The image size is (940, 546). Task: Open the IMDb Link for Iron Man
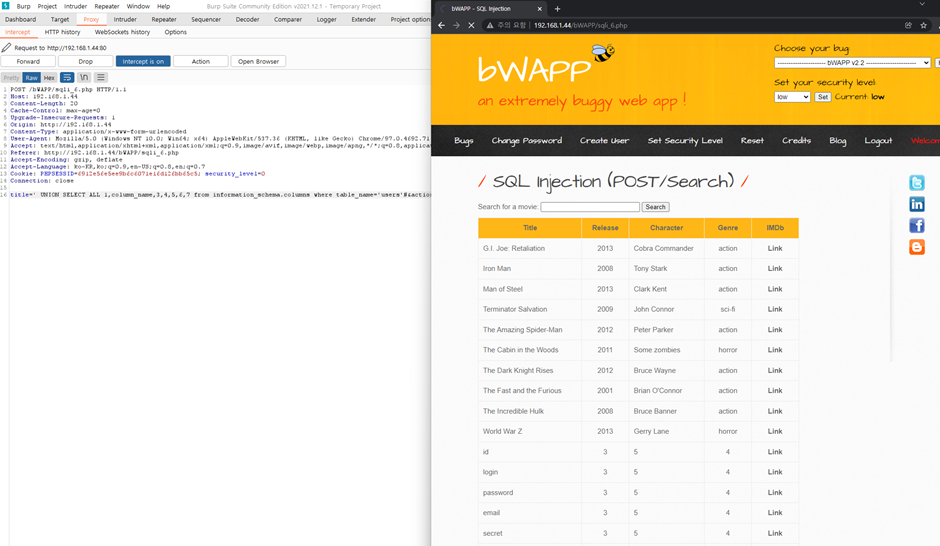(775, 269)
